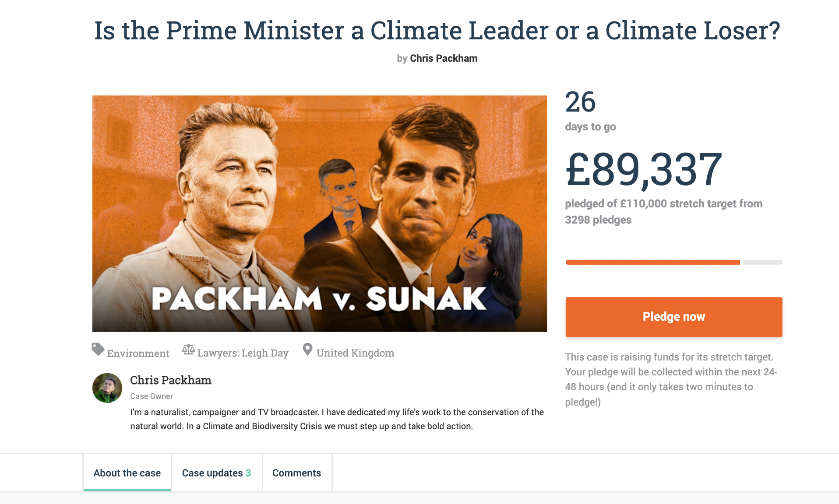This screenshot has height=504, width=839.
Task: Open the Comments tab
Action: coord(296,473)
